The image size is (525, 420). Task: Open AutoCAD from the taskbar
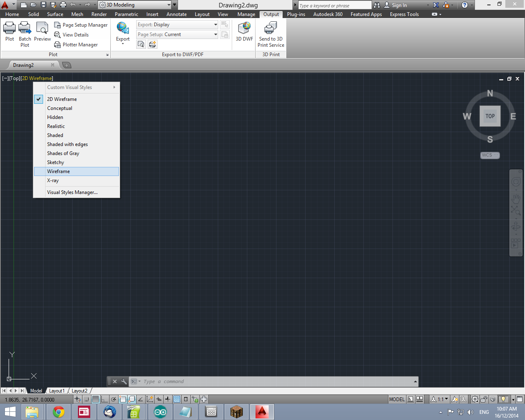coord(262,412)
